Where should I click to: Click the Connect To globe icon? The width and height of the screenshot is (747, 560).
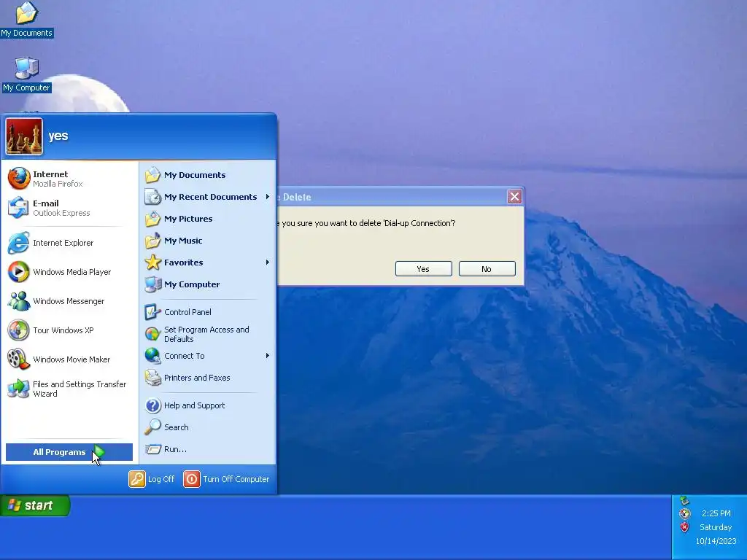pyautogui.click(x=152, y=356)
